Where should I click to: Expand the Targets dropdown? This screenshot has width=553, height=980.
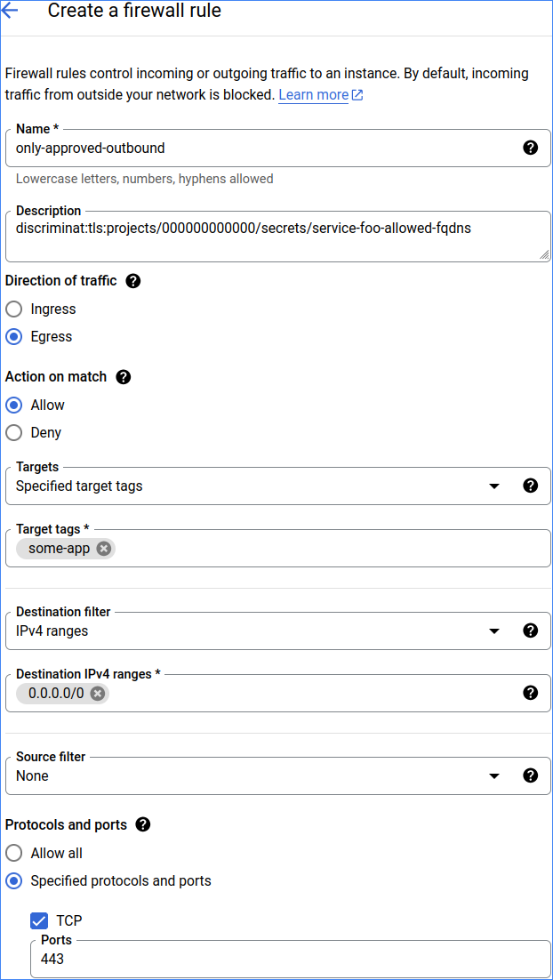pyautogui.click(x=495, y=486)
